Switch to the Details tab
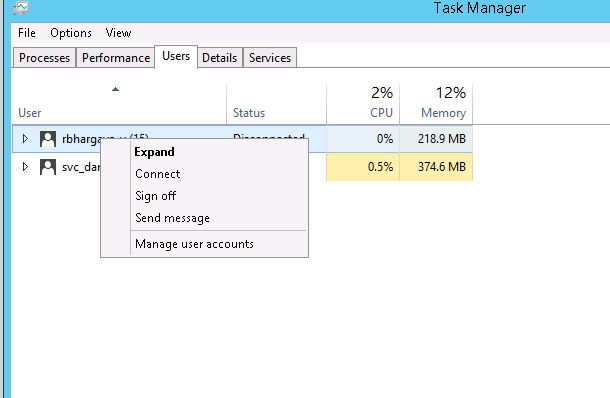Screen dimensions: 610x398 [219, 58]
